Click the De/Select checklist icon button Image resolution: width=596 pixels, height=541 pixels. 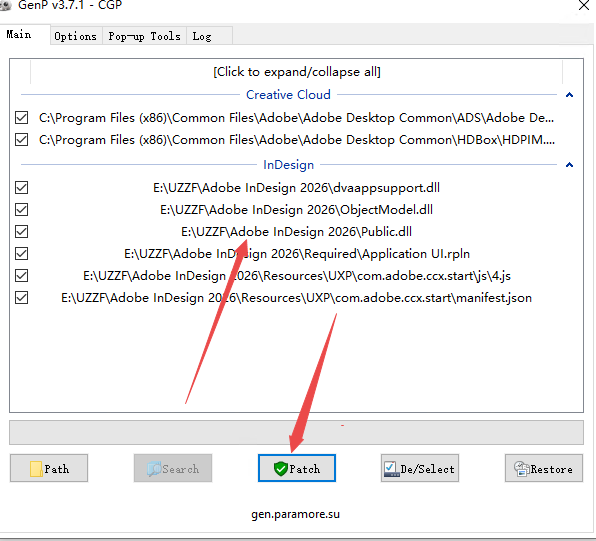[x=420, y=468]
